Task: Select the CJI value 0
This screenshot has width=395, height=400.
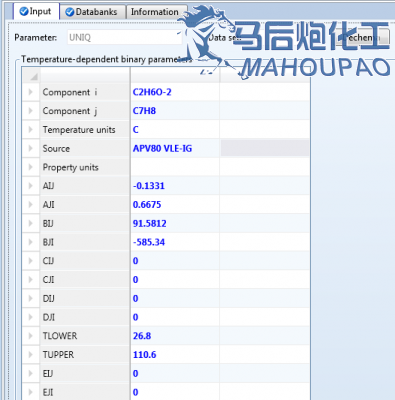Action: click(175, 279)
